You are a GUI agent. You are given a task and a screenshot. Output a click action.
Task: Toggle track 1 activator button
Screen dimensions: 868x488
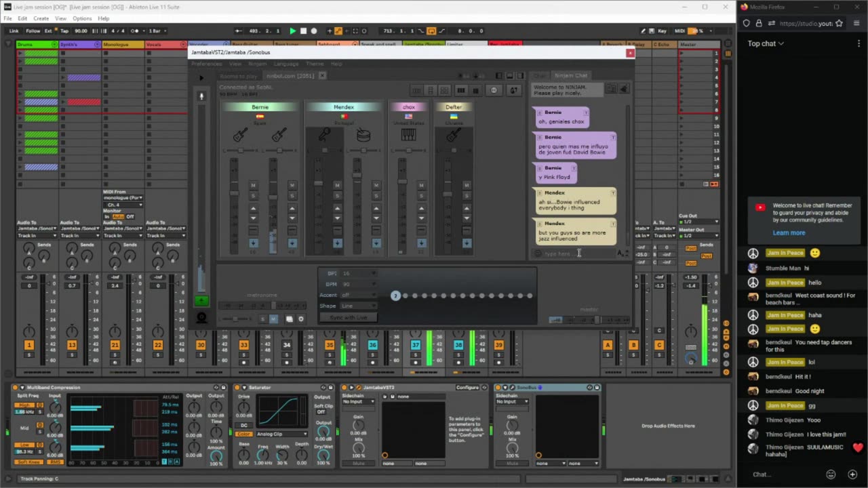tap(28, 345)
